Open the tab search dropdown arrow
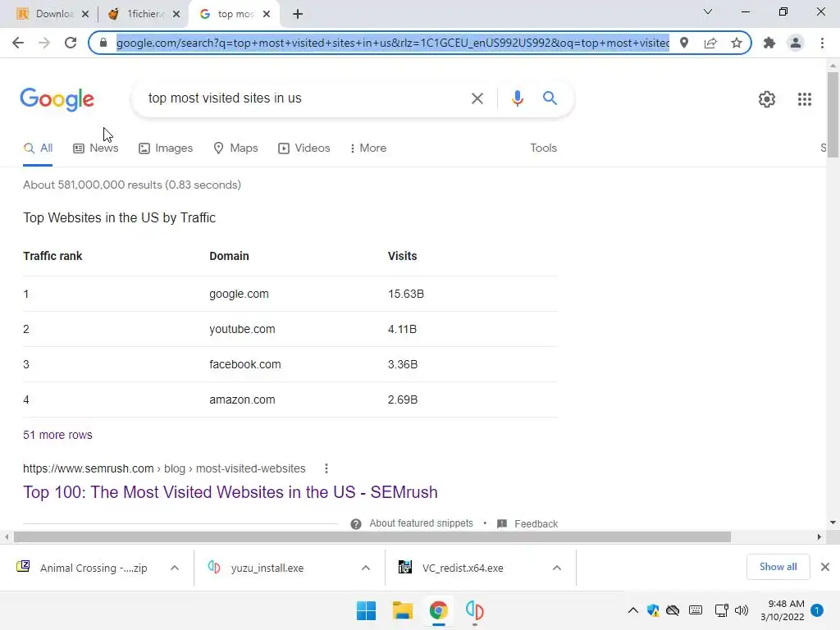This screenshot has height=630, width=840. (708, 11)
